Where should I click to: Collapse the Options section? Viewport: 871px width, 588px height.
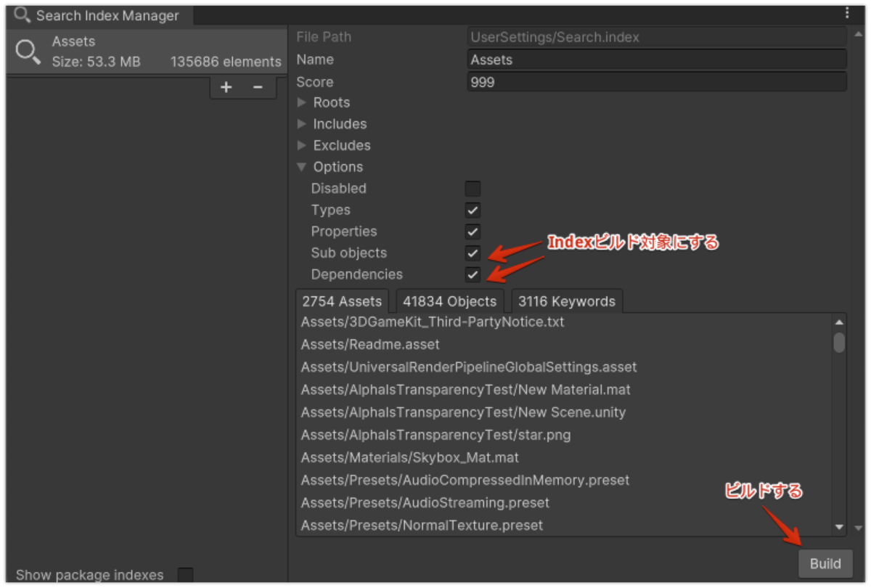(x=301, y=166)
